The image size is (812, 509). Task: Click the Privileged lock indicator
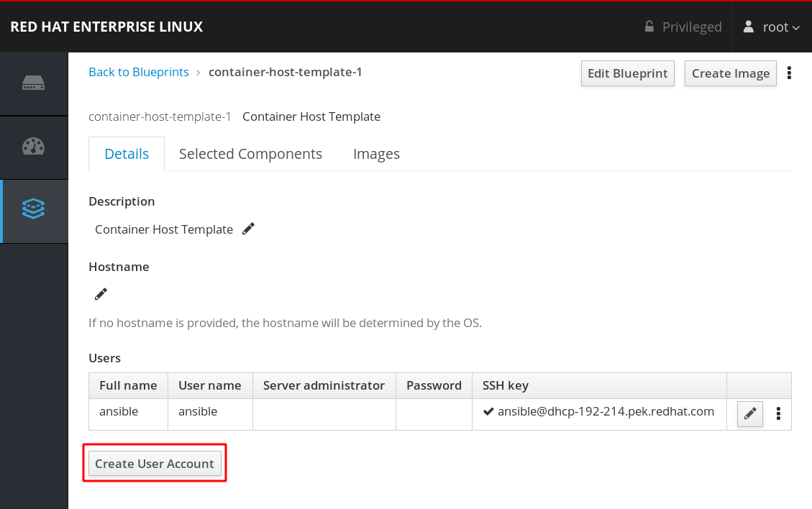(683, 27)
